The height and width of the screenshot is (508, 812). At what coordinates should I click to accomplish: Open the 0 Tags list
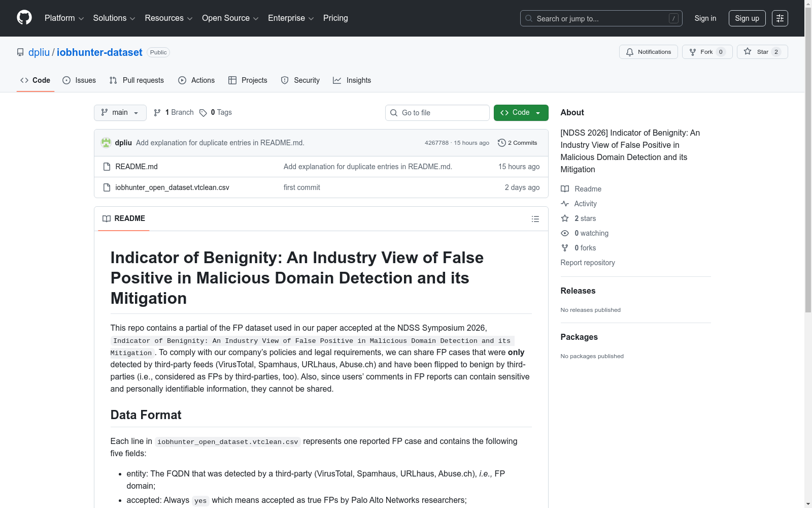[x=216, y=113]
